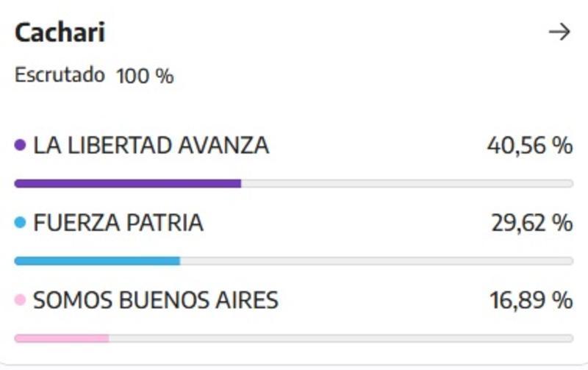Screen dimensions: 588x370
Task: Click the purple La Libertad Avanza dot
Action: (x=20, y=145)
